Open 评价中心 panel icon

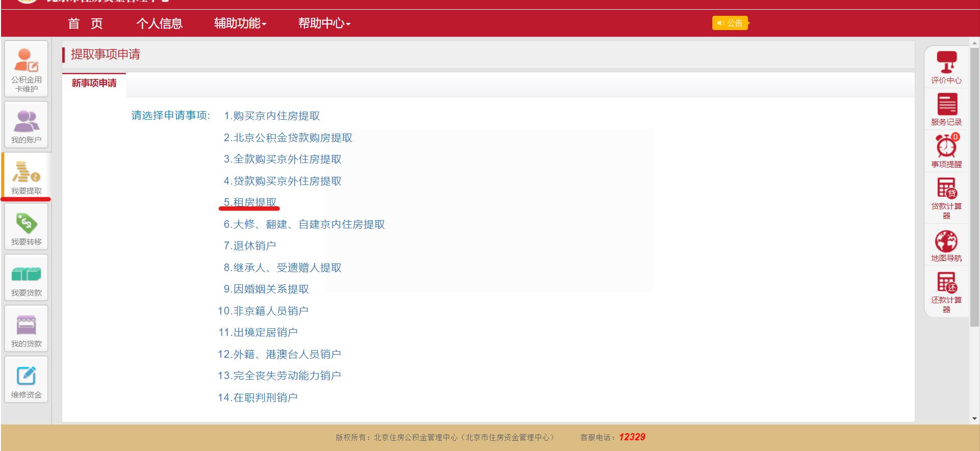click(946, 67)
